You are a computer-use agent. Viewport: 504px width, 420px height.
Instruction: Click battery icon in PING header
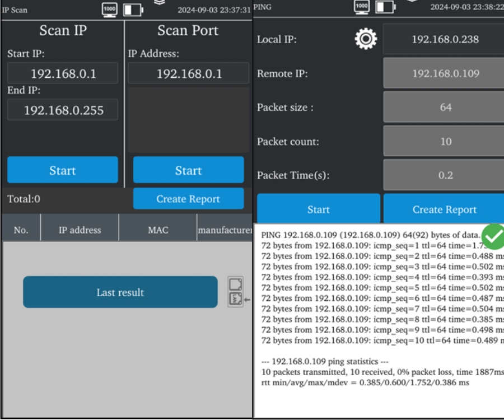[x=385, y=7]
